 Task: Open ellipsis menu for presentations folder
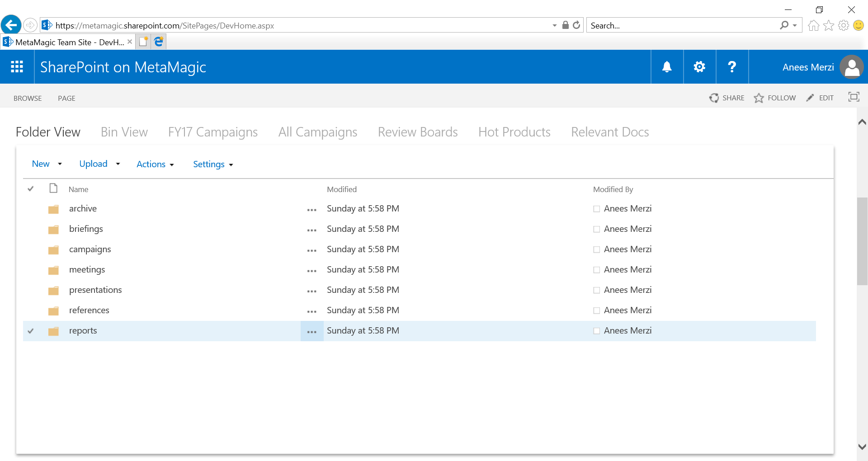point(312,291)
